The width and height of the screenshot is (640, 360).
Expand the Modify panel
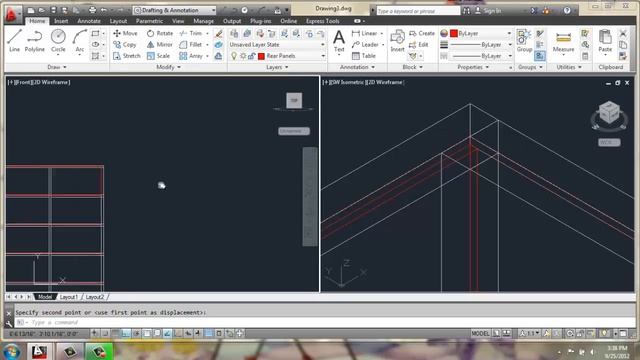[168, 67]
